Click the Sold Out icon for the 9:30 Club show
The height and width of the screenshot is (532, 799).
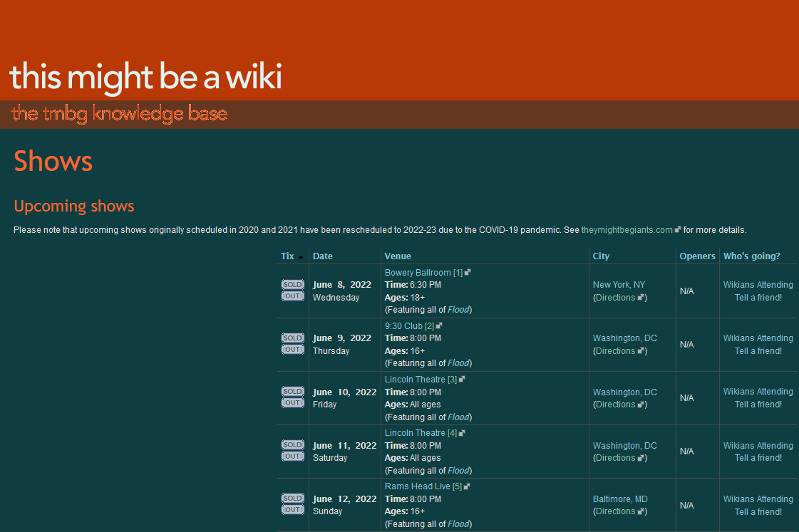pos(292,344)
